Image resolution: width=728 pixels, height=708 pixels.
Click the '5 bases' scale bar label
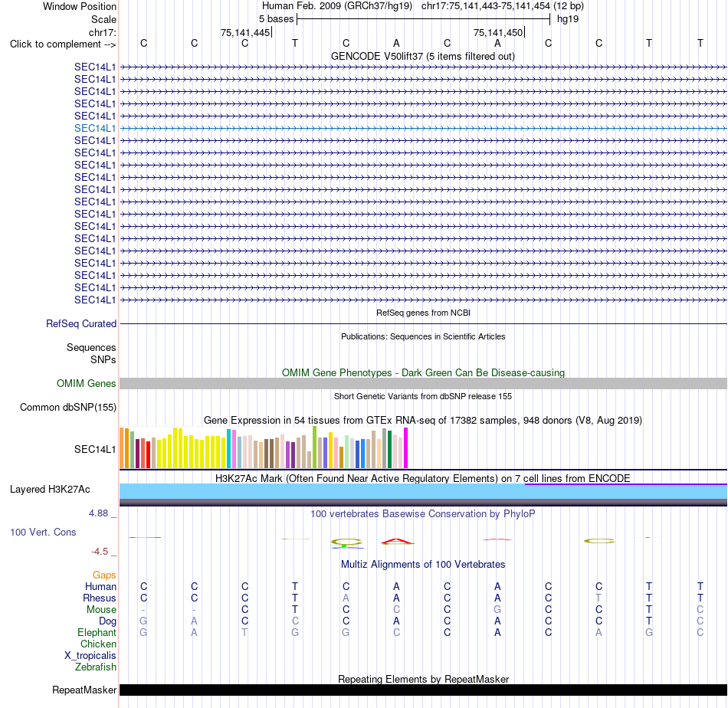276,19
